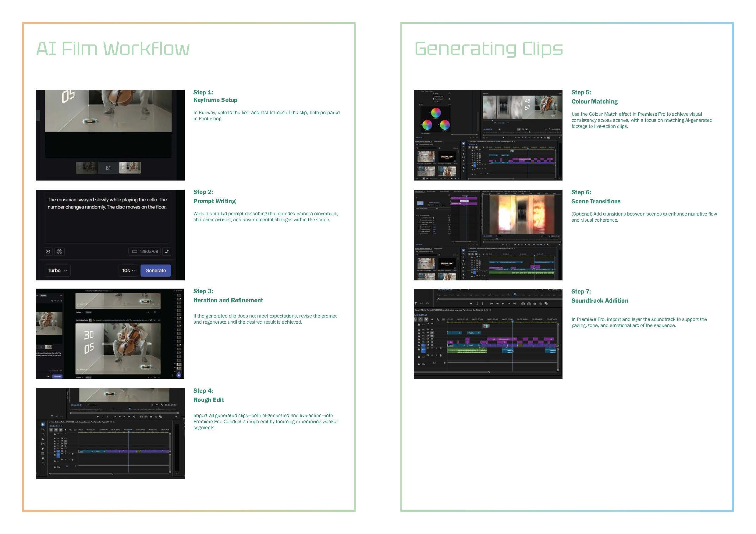
Task: Click the layers icon below the Runway prompt box
Action: (x=48, y=251)
